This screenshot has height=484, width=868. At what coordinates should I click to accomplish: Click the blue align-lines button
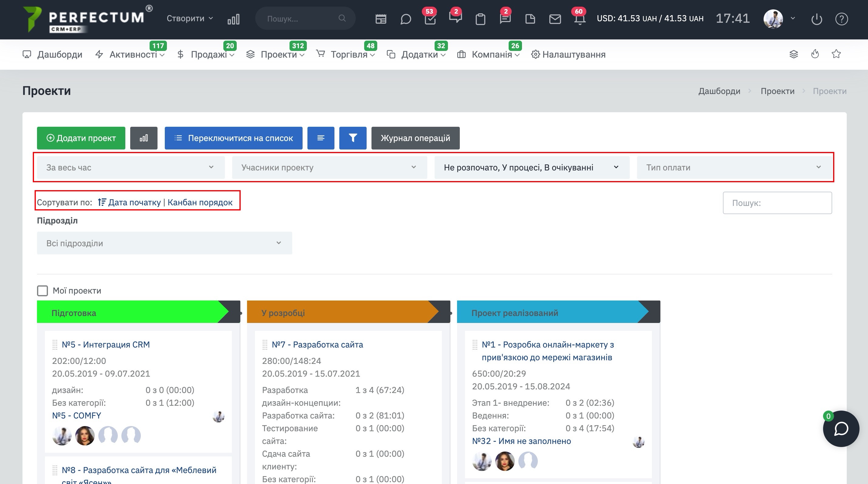coord(321,138)
